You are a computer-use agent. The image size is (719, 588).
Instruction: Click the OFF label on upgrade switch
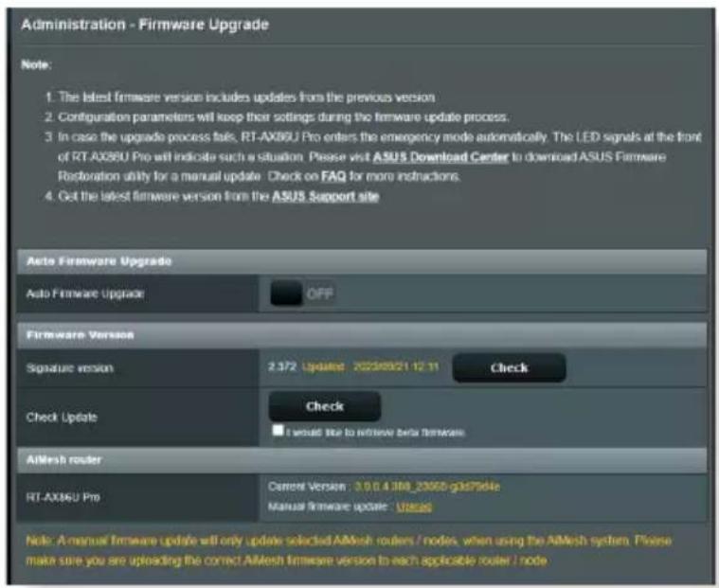tap(319, 294)
